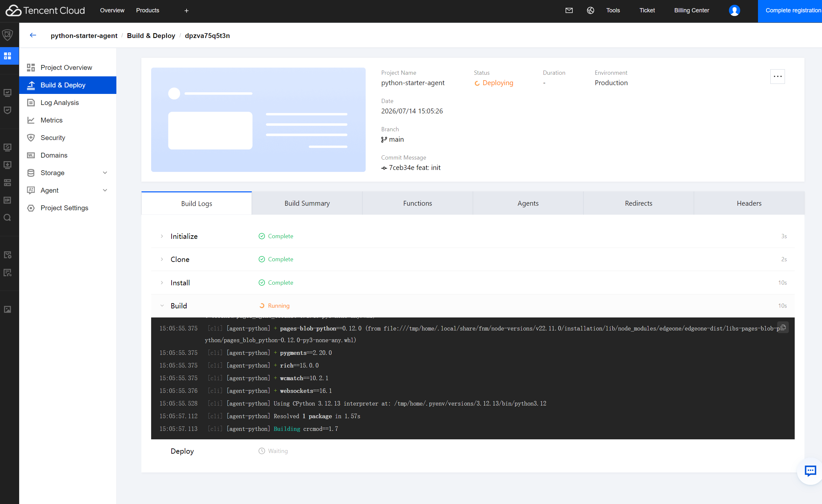Image resolution: width=822 pixels, height=504 pixels.
Task: Open the user avatar profile
Action: click(x=734, y=10)
